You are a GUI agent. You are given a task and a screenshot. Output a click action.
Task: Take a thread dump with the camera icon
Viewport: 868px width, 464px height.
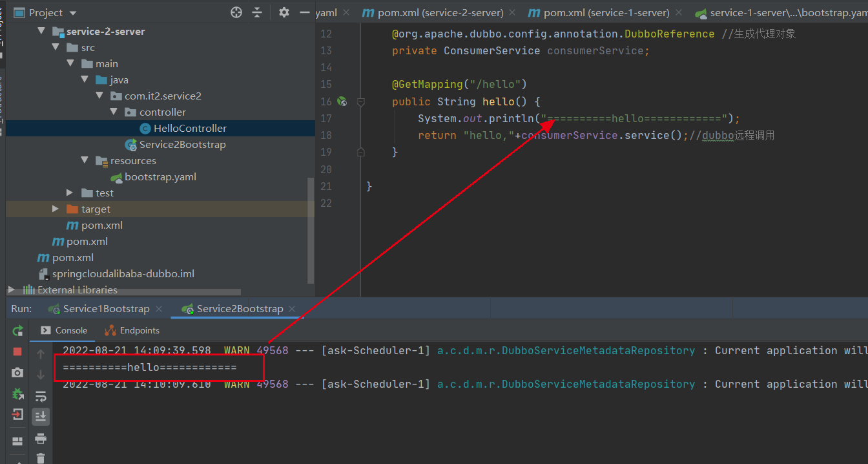[x=17, y=373]
